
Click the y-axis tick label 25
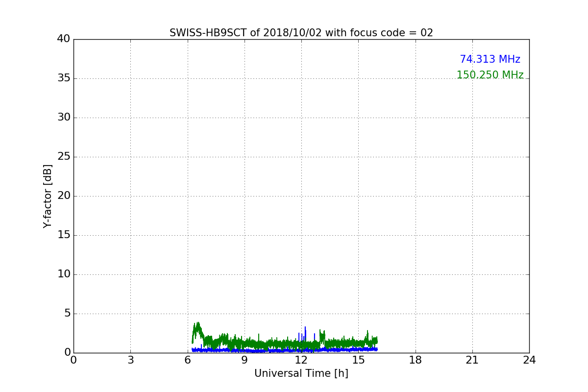[64, 157]
